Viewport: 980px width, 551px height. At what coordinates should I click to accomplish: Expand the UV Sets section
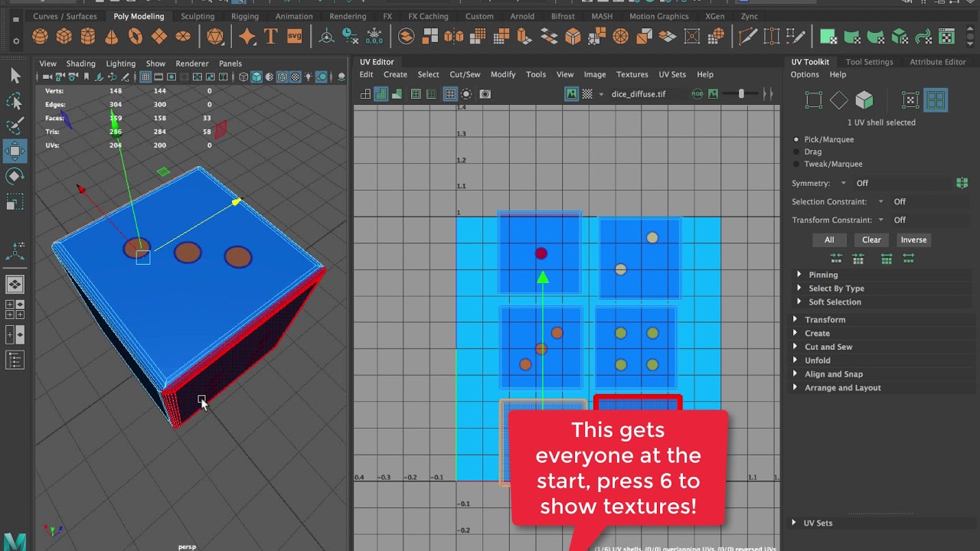pos(818,523)
